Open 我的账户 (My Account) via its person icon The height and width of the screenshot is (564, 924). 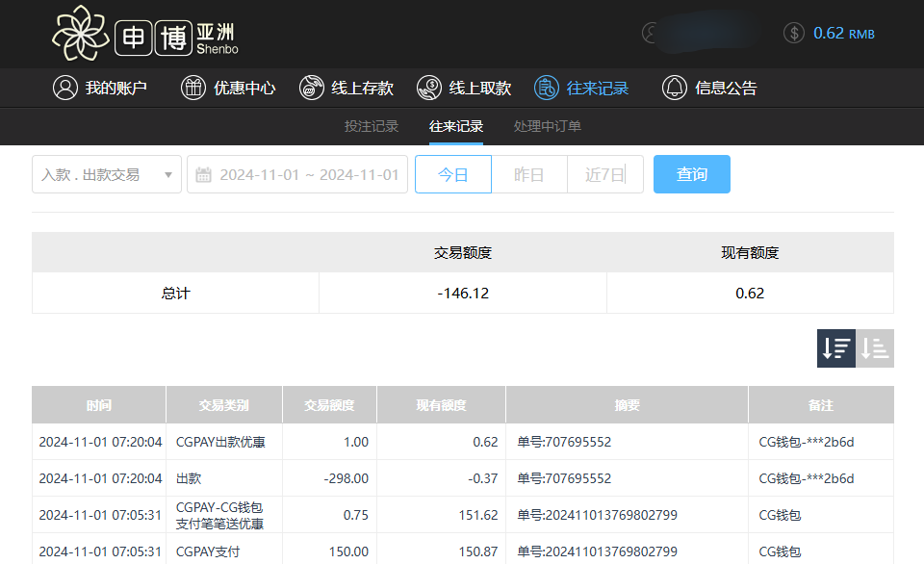pyautogui.click(x=65, y=88)
